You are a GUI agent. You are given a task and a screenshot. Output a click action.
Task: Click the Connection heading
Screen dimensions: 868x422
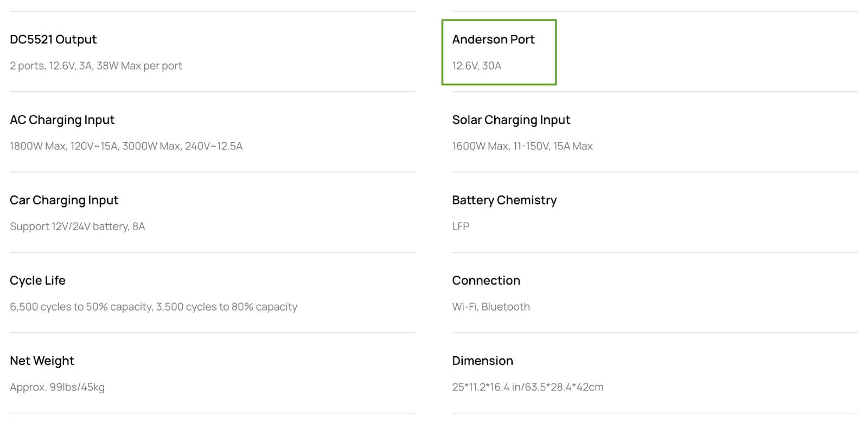[x=486, y=281]
